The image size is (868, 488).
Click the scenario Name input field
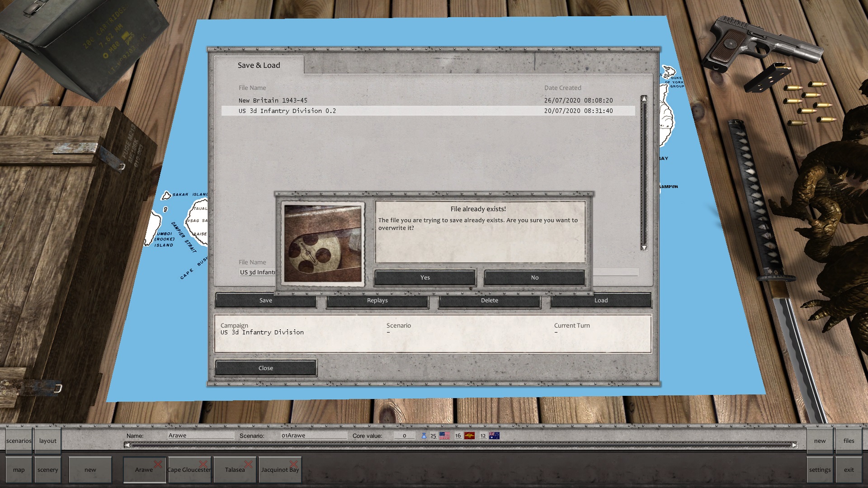(200, 436)
